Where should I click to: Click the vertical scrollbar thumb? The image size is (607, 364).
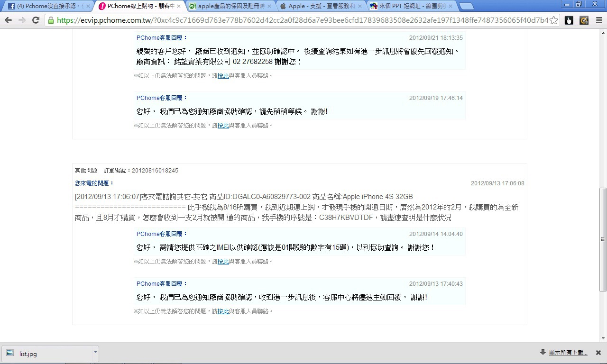[603, 239]
